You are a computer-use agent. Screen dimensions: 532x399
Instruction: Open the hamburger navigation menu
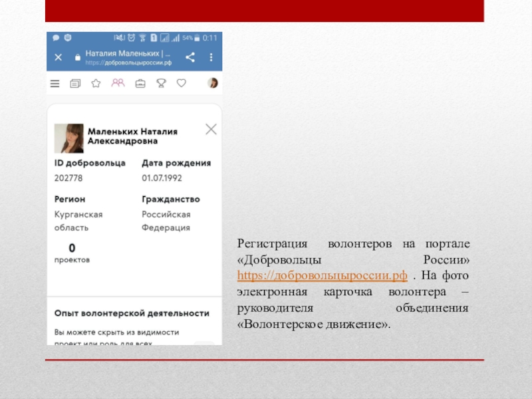click(x=55, y=83)
